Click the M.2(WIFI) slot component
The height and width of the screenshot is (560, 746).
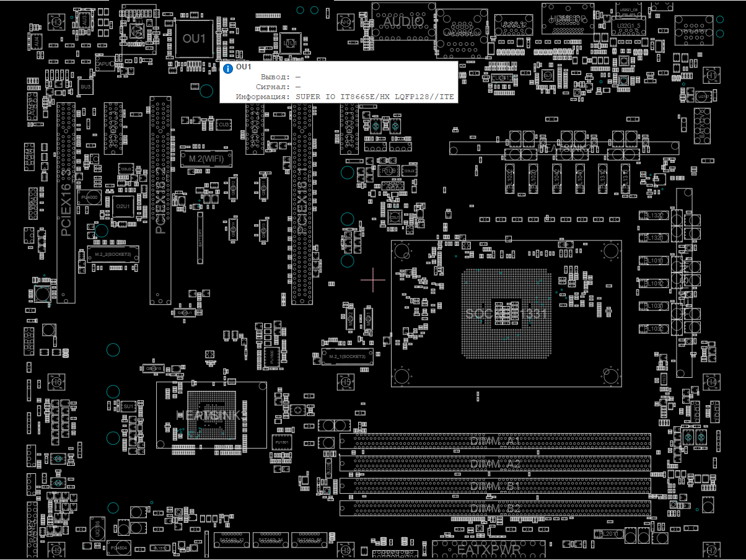pyautogui.click(x=206, y=159)
